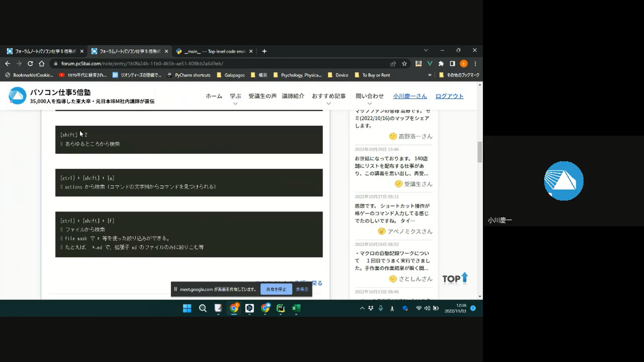Viewport: 644px width, 362px height.
Task: Click the ログアウト link
Action: pyautogui.click(x=449, y=96)
